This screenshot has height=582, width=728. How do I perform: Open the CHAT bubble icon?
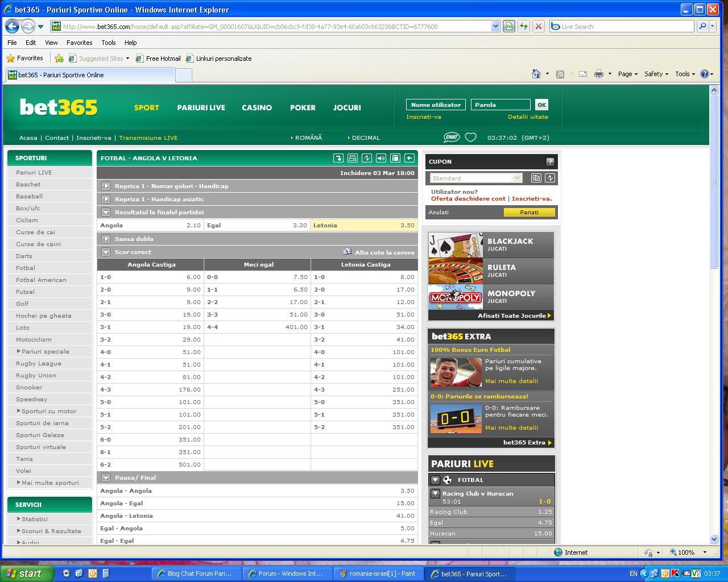click(x=452, y=137)
